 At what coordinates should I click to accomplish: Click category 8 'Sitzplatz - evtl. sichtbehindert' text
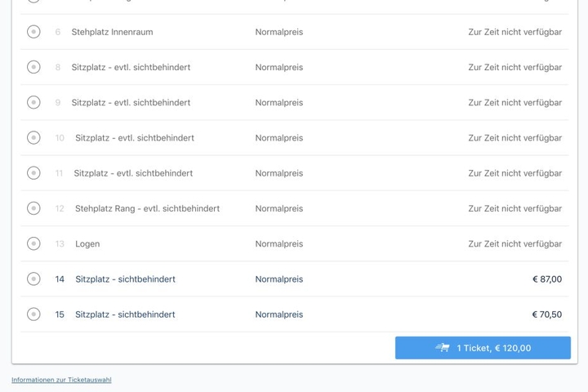pyautogui.click(x=131, y=68)
